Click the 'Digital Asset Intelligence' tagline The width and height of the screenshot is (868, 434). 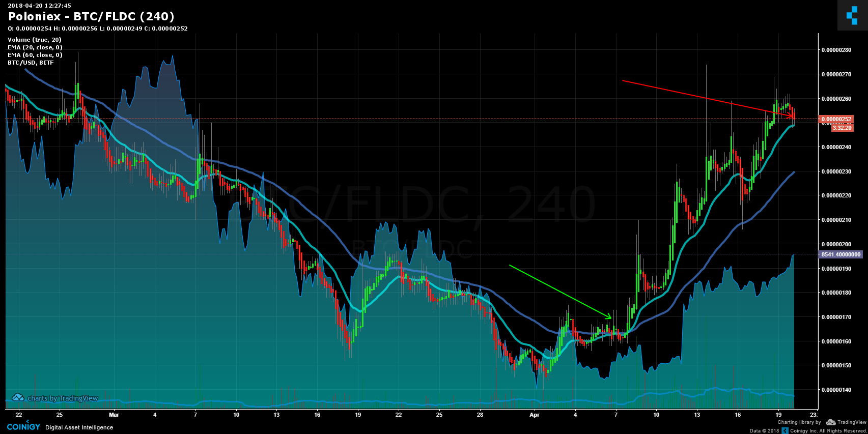coord(79,427)
